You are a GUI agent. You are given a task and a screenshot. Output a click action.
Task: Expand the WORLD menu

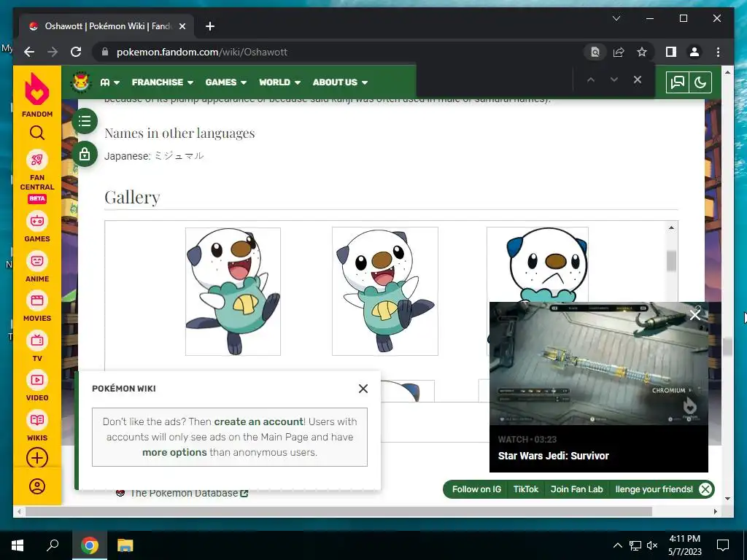(279, 82)
